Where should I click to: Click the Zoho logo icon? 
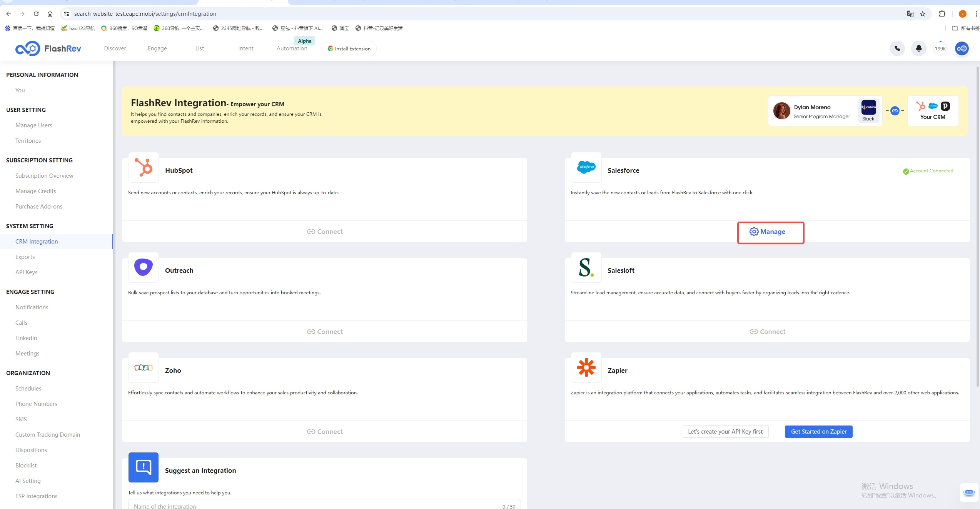click(144, 367)
